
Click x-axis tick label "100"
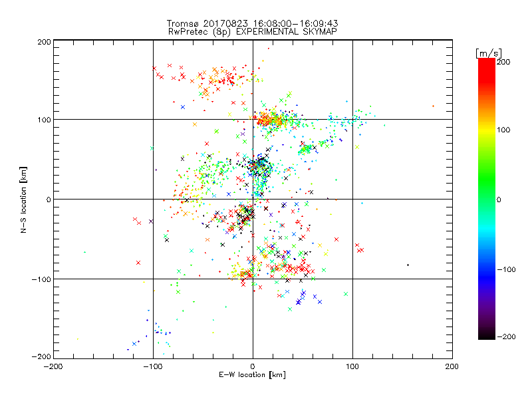(352, 367)
